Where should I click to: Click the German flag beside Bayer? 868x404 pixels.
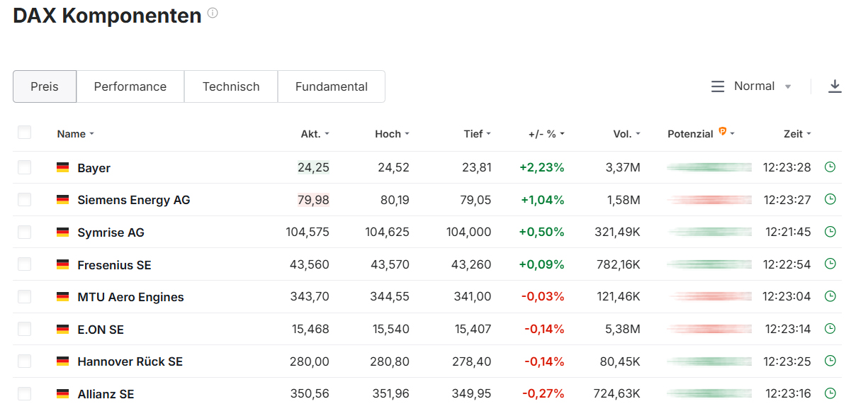pos(63,167)
